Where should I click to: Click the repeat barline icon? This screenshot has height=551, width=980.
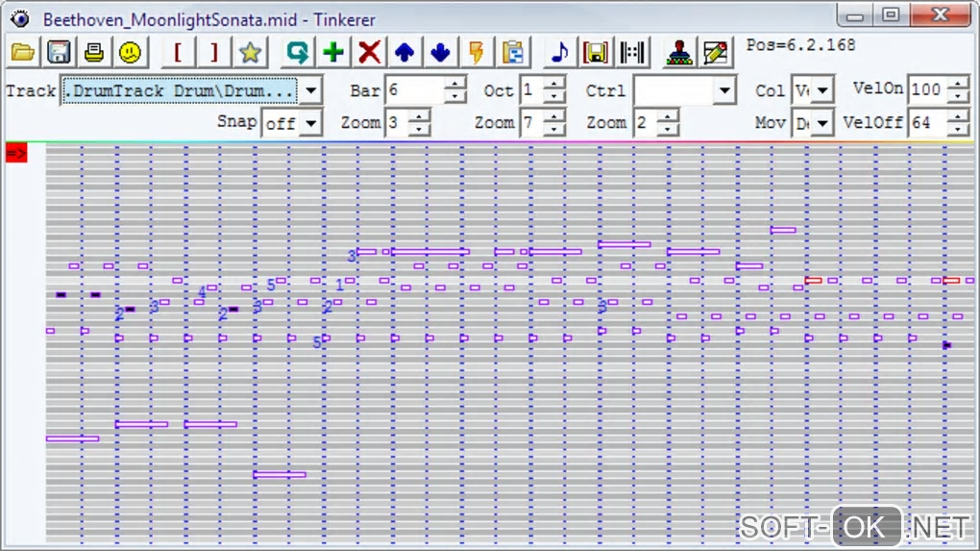632,53
